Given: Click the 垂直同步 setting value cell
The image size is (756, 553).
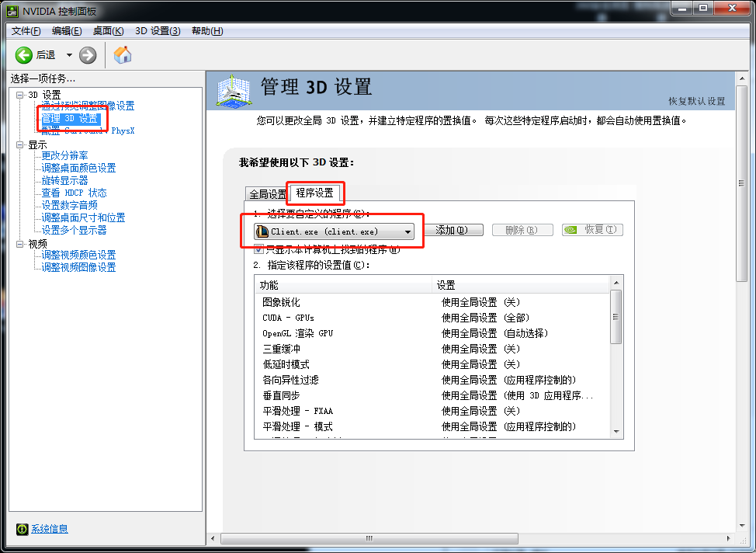Looking at the screenshot, I should tap(518, 395).
